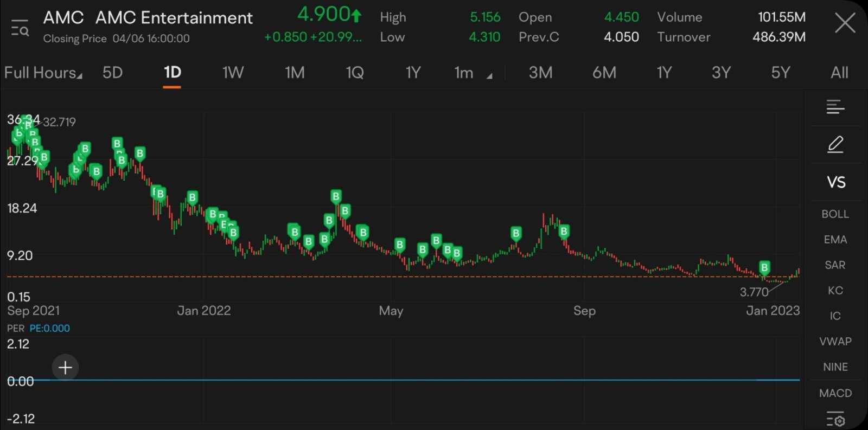Tap the 486.39M turnover value
868x430 pixels.
779,37
